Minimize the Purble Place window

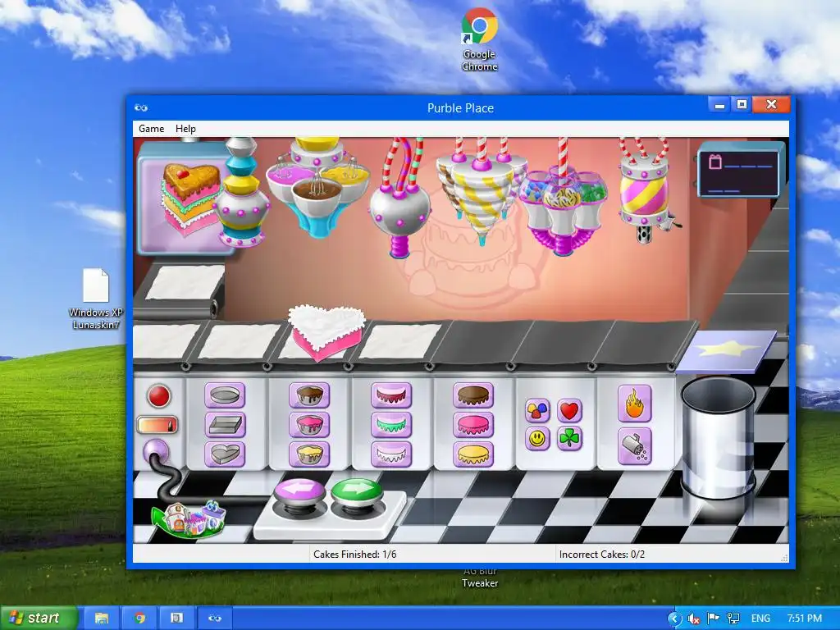tap(720, 104)
